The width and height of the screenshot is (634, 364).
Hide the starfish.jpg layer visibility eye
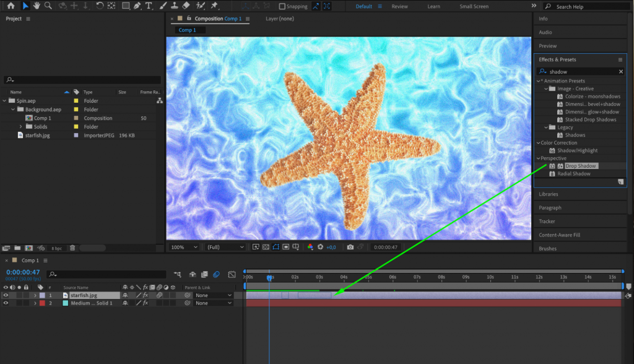pos(6,295)
